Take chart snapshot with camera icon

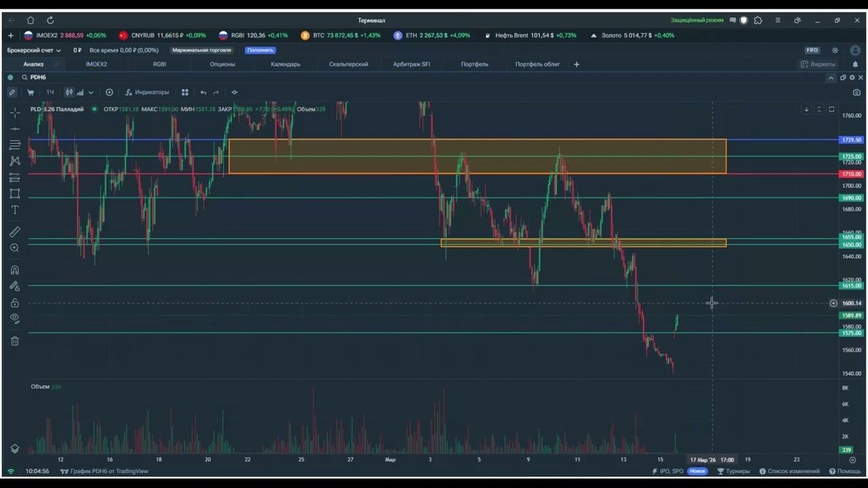click(857, 92)
